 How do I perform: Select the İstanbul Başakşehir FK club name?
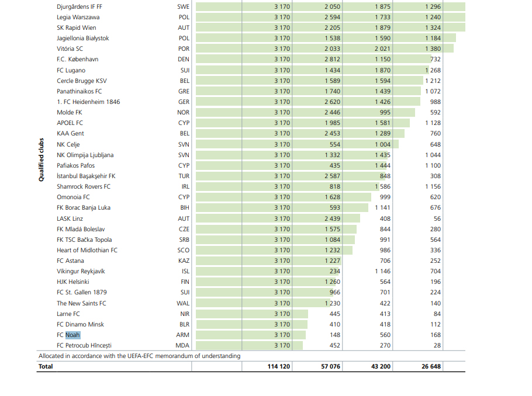point(86,176)
